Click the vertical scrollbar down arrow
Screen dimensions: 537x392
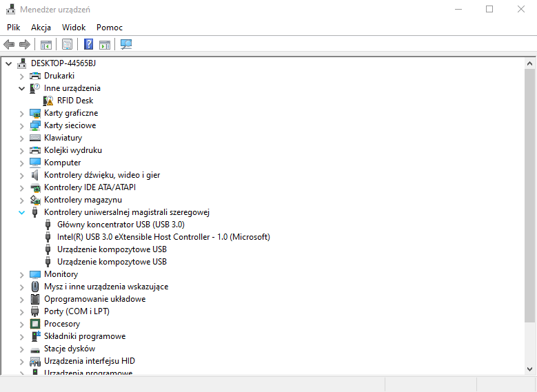click(x=529, y=369)
